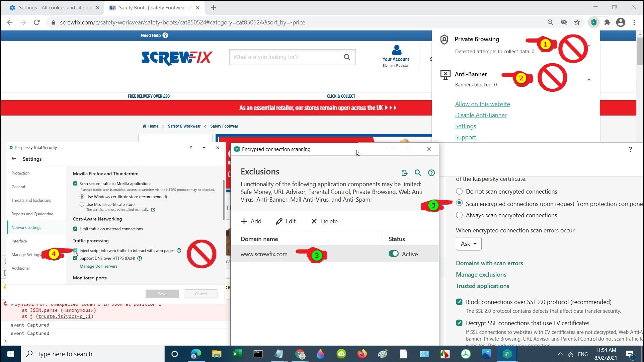The image size is (644, 362).
Task: Click the Screwfix search magnifier button
Action: [x=347, y=57]
